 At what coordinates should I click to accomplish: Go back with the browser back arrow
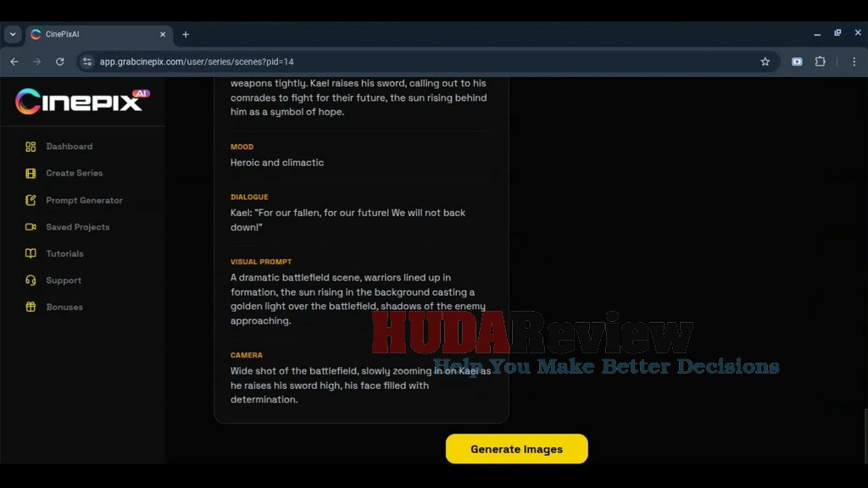pos(14,61)
